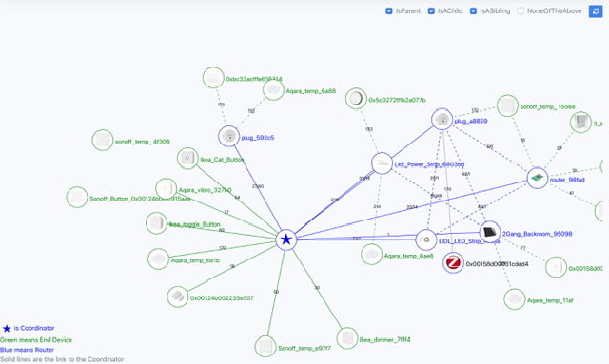The width and height of the screenshot is (609, 364).
Task: Click the 0x5c0272fffe2a077b round device icon
Action: (356, 99)
